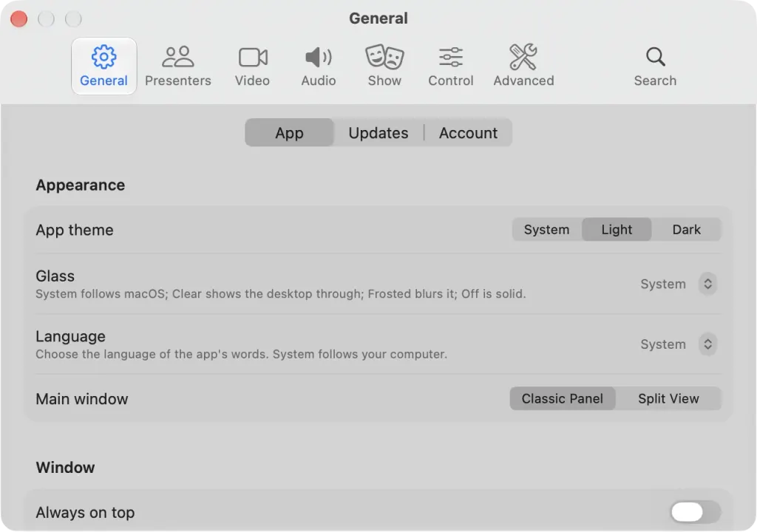The image size is (757, 532).
Task: Click the Language description text
Action: [242, 355]
